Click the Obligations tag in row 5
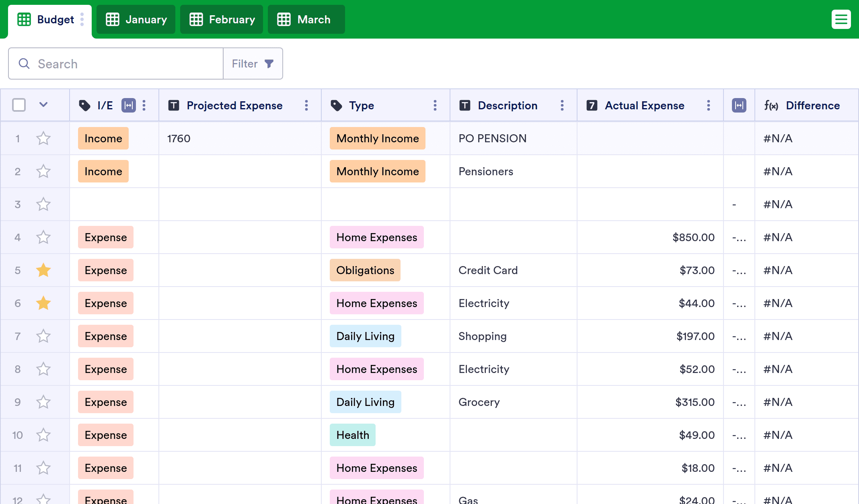Screen dimensions: 859x504 click(365, 270)
